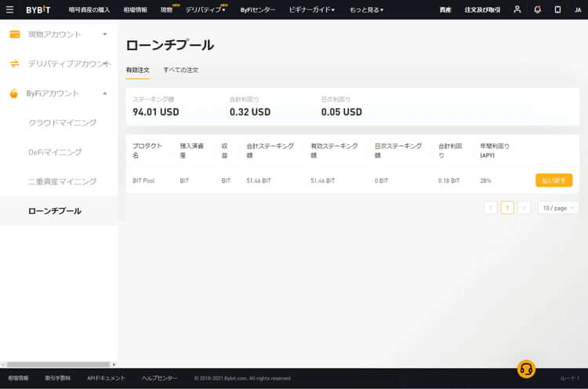The width and height of the screenshot is (588, 389).
Task: Open 資産 in top menu
Action: [445, 10]
